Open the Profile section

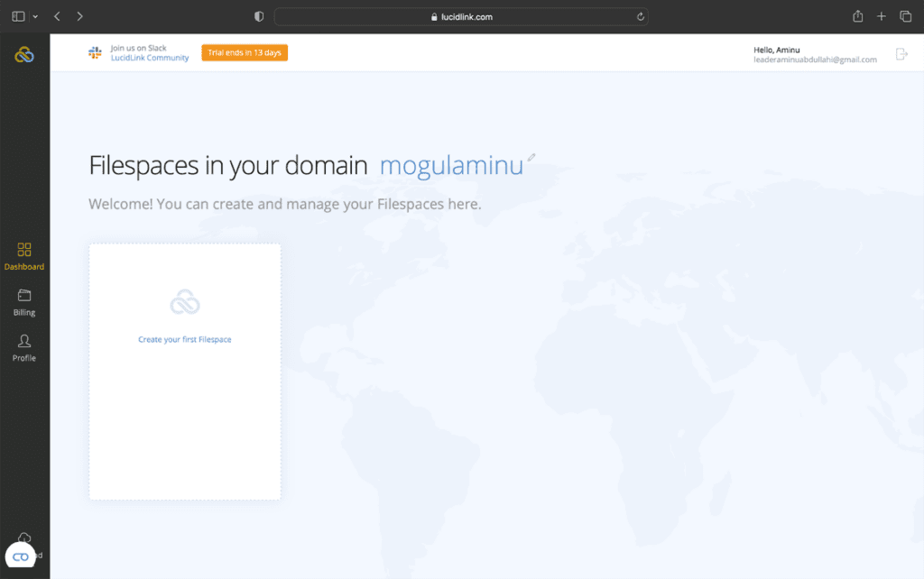pyautogui.click(x=24, y=348)
